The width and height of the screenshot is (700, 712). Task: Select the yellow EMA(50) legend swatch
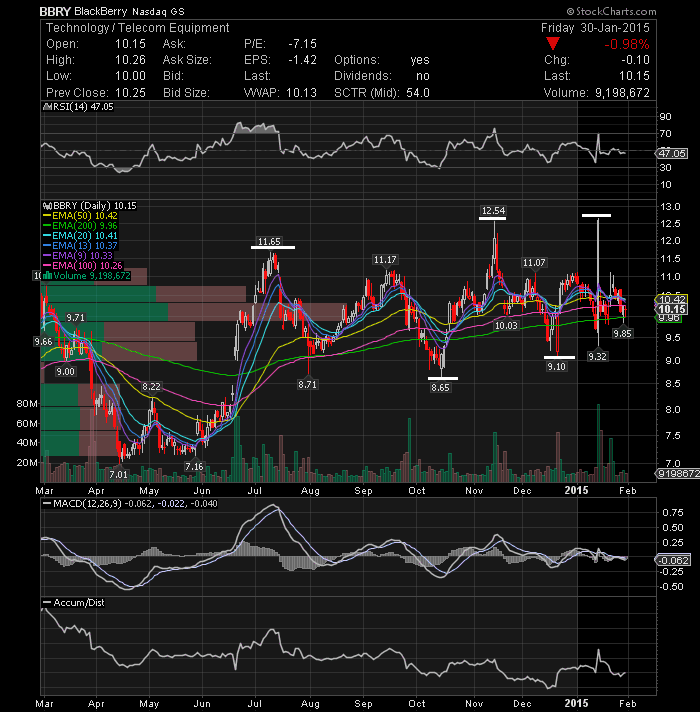pos(47,216)
